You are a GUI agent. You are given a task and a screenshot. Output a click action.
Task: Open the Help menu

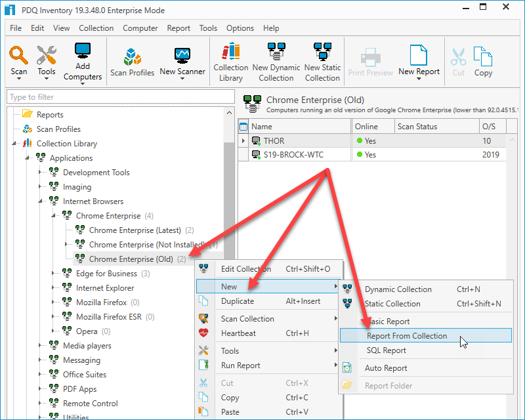click(x=271, y=28)
